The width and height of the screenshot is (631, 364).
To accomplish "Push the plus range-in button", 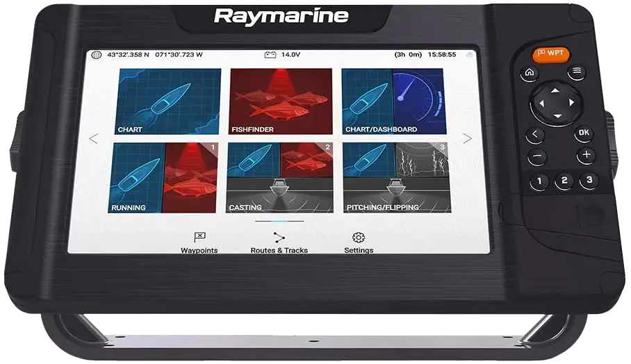I will (x=587, y=155).
